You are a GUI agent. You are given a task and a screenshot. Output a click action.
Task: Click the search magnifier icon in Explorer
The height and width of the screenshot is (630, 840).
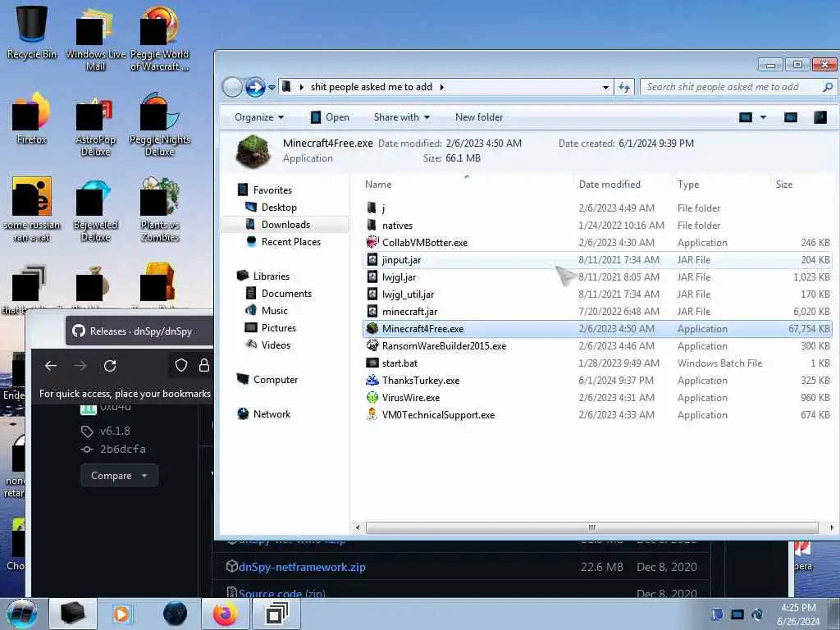click(828, 87)
